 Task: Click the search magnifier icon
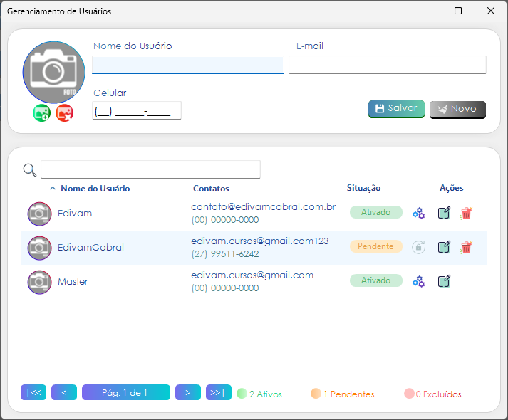(x=30, y=170)
